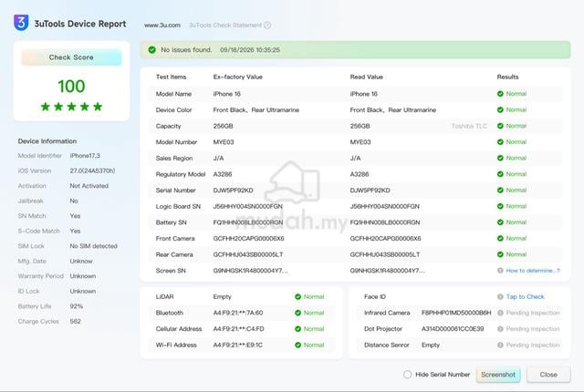Click Bluetooth row Normal check icon
This screenshot has width=584, height=392.
click(x=297, y=313)
